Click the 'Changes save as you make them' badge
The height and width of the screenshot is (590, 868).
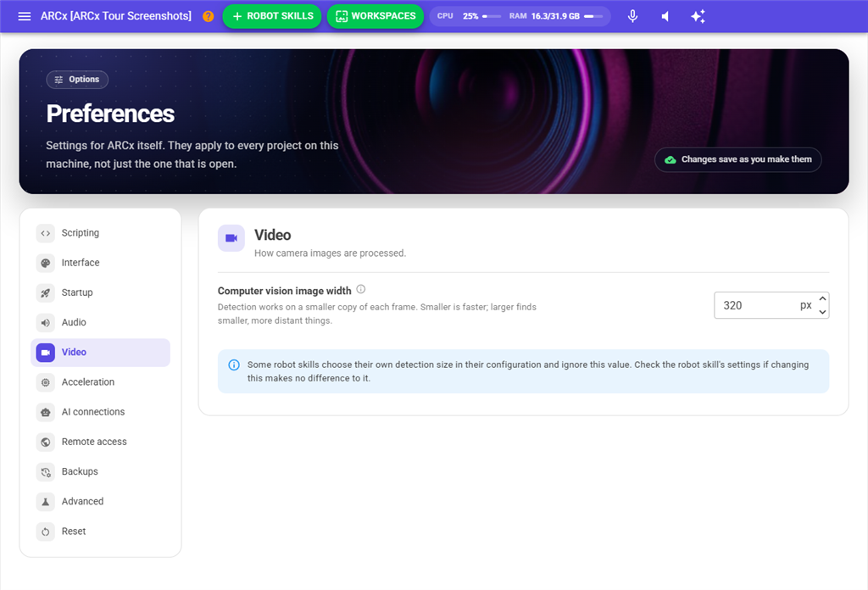tap(738, 159)
